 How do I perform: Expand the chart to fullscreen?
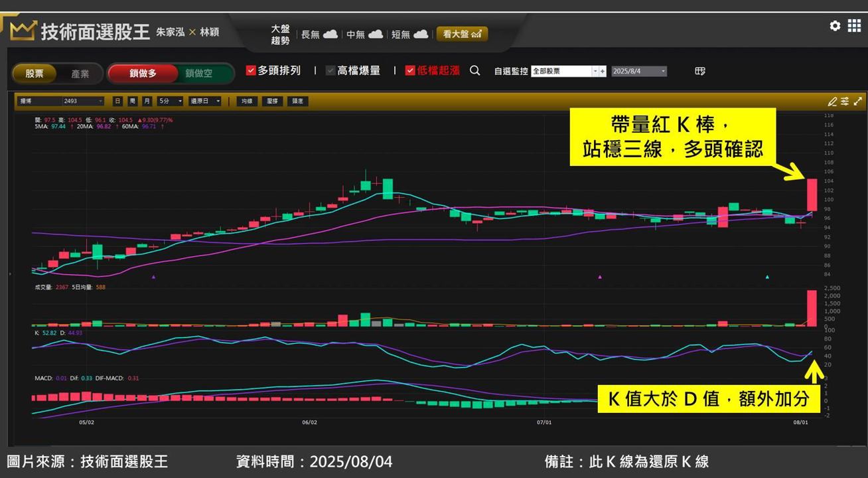857,102
